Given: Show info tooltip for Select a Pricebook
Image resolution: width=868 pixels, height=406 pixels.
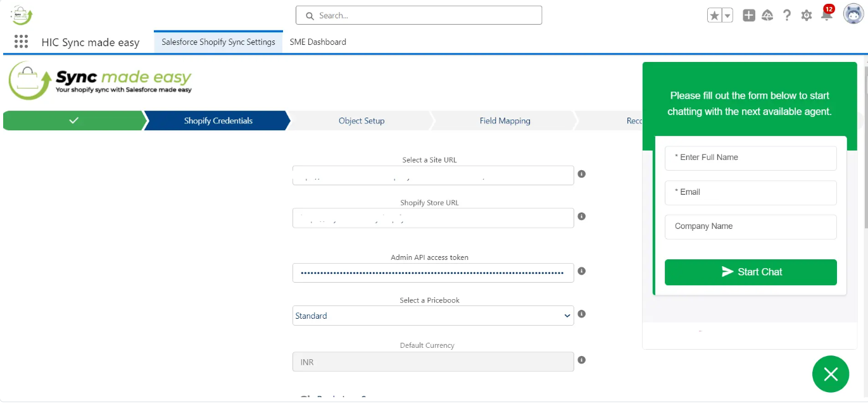Looking at the screenshot, I should click(582, 314).
